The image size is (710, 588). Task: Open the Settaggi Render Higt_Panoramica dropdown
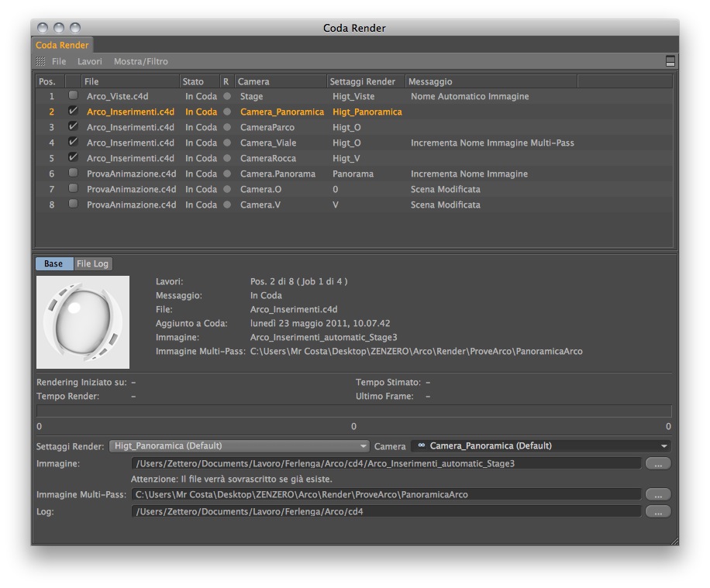point(239,446)
